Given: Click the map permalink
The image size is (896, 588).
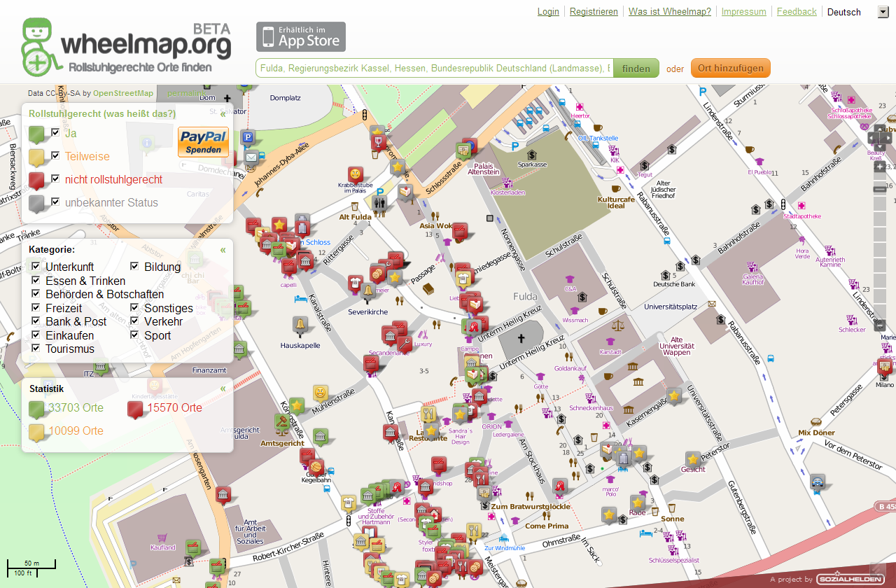Looking at the screenshot, I should click(187, 93).
